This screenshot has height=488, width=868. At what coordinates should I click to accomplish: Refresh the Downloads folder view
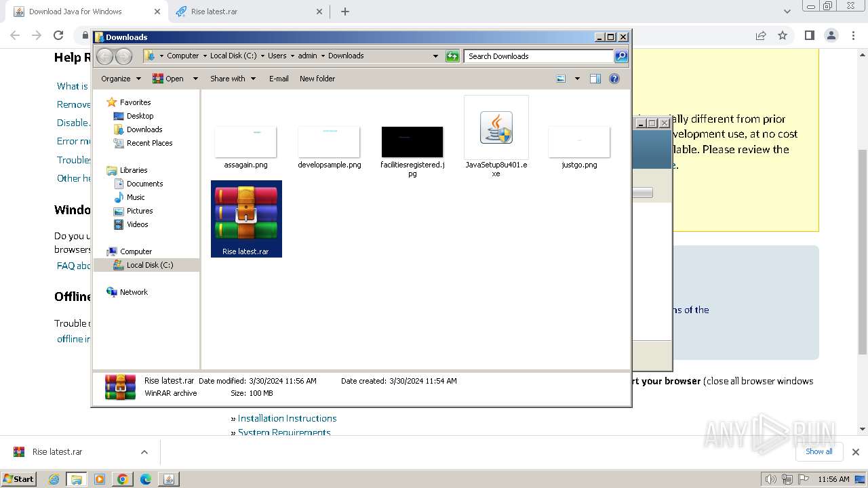452,56
